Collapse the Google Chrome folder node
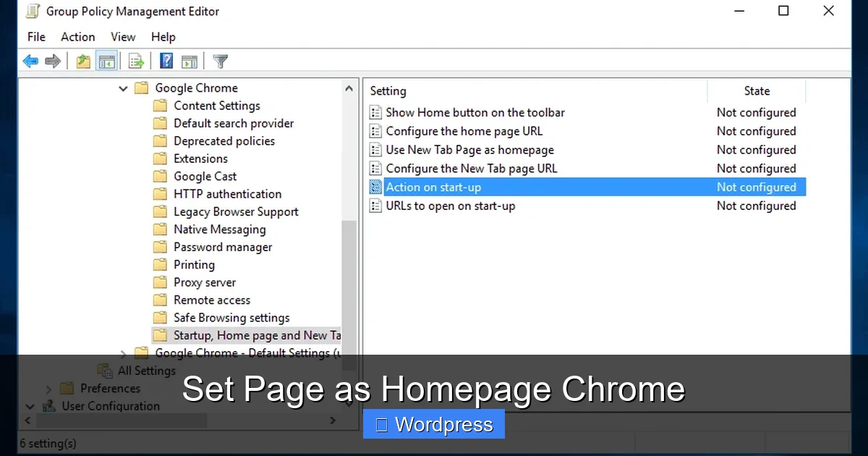This screenshot has width=868, height=456. [x=123, y=88]
